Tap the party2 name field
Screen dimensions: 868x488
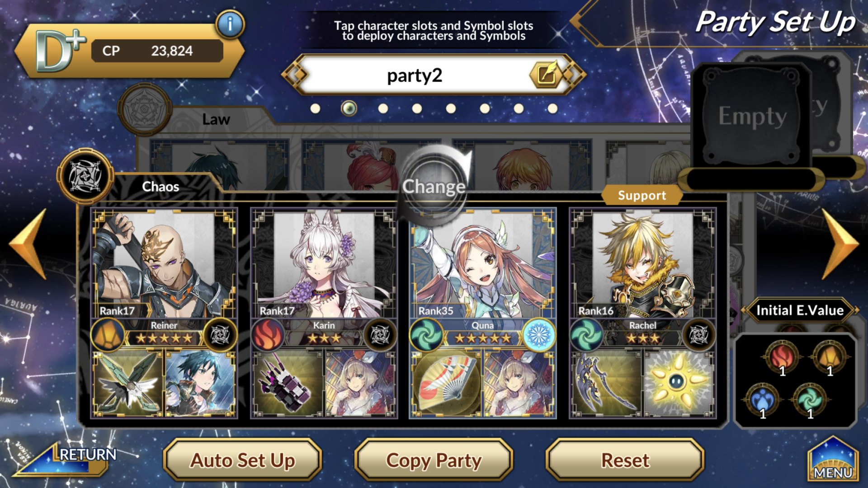(x=415, y=75)
